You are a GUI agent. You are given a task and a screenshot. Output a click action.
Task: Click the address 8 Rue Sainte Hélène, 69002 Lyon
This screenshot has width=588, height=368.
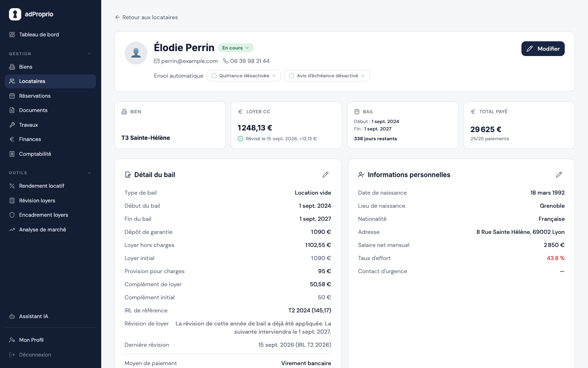click(x=521, y=232)
